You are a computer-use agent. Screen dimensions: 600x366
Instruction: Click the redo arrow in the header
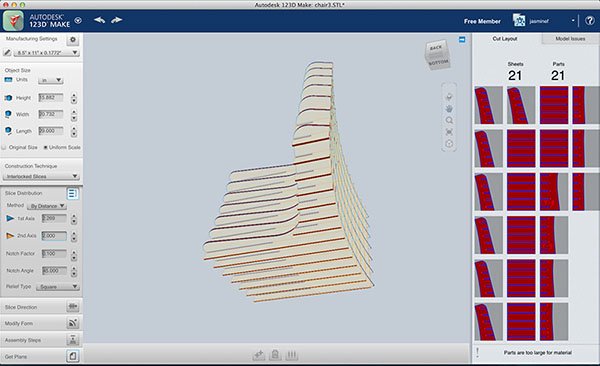click(x=116, y=20)
